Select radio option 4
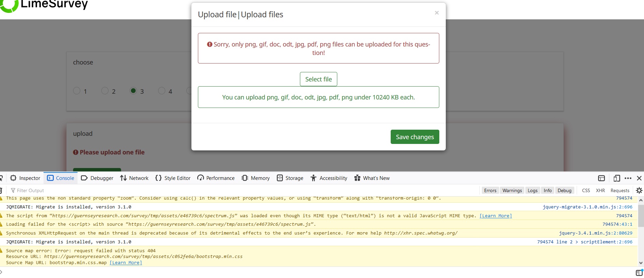Screen dimensions: 644x278 click(162, 91)
